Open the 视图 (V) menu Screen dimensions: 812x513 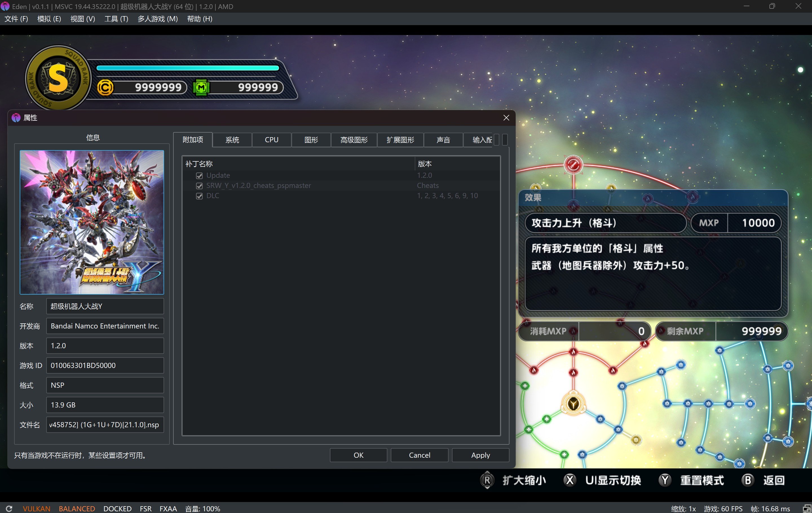83,19
